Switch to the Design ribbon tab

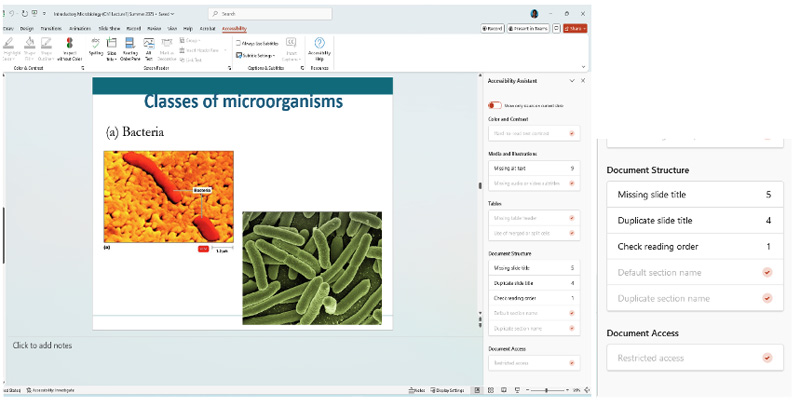[x=27, y=29]
